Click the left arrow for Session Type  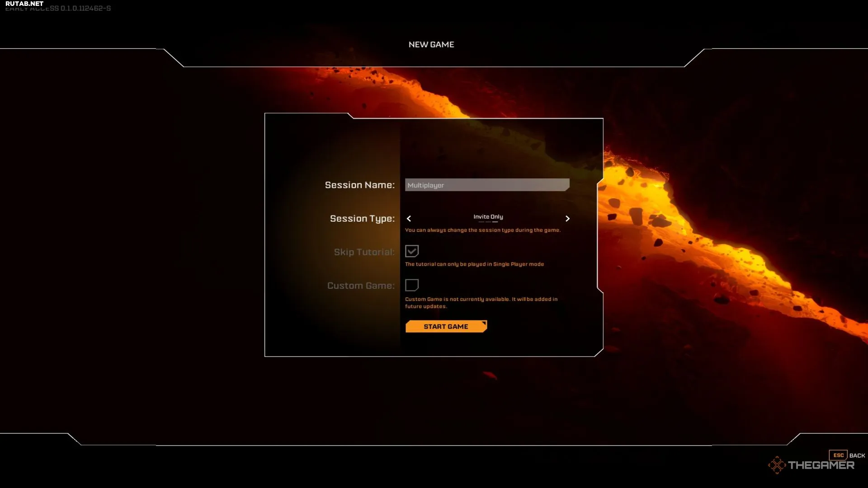pyautogui.click(x=409, y=219)
